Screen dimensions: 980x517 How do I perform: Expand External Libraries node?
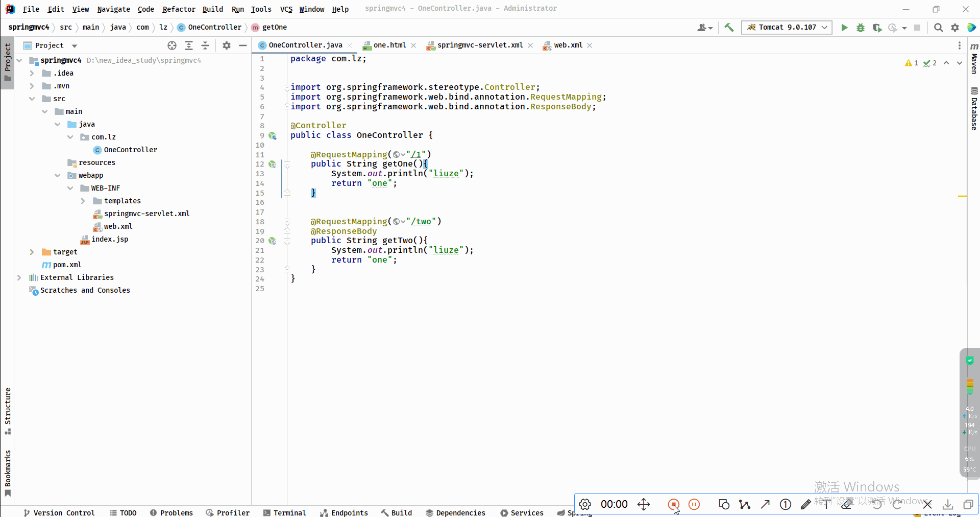[19, 277]
